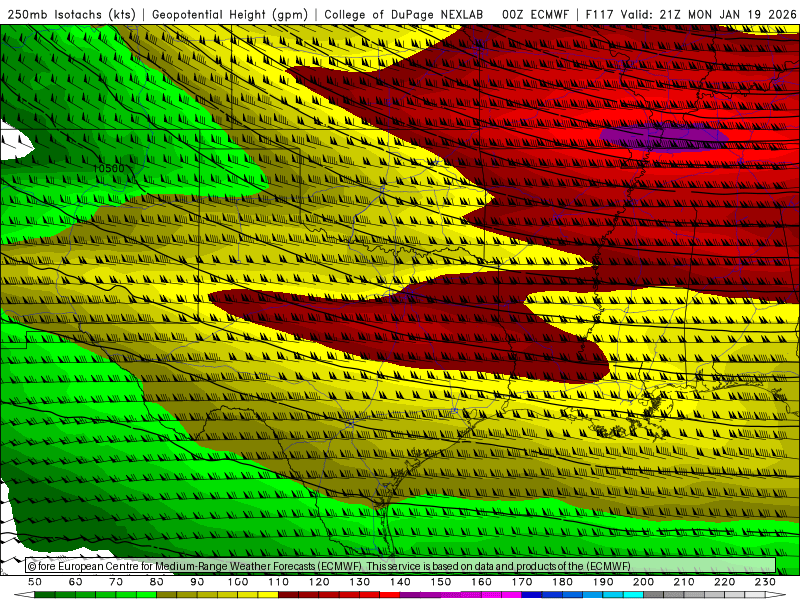
Task: Click the "200" color scale label
Action: click(644, 582)
